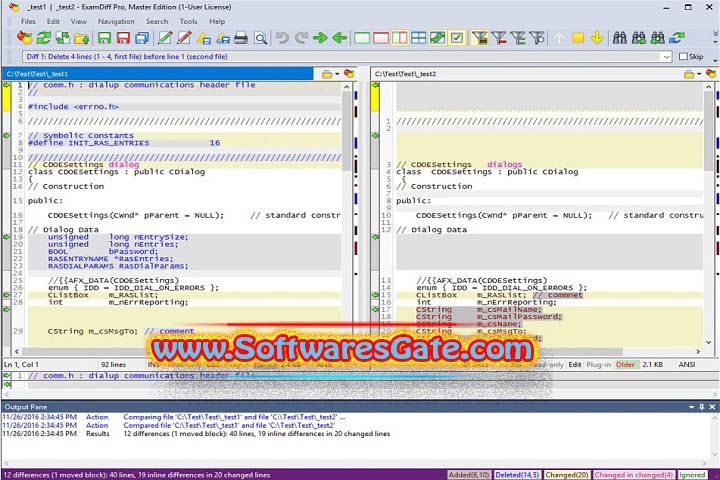Viewport: 720px width, 480px height.
Task: Close the Output Pane
Action: (712, 407)
